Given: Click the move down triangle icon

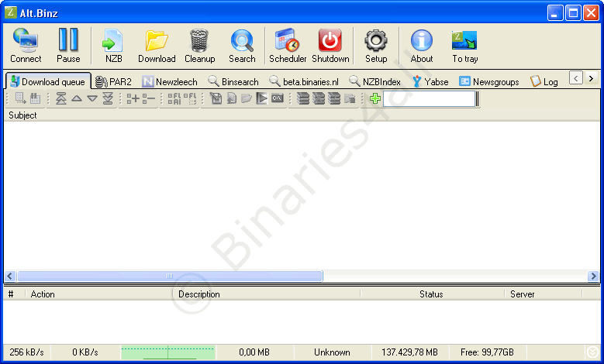Looking at the screenshot, I should pos(92,98).
